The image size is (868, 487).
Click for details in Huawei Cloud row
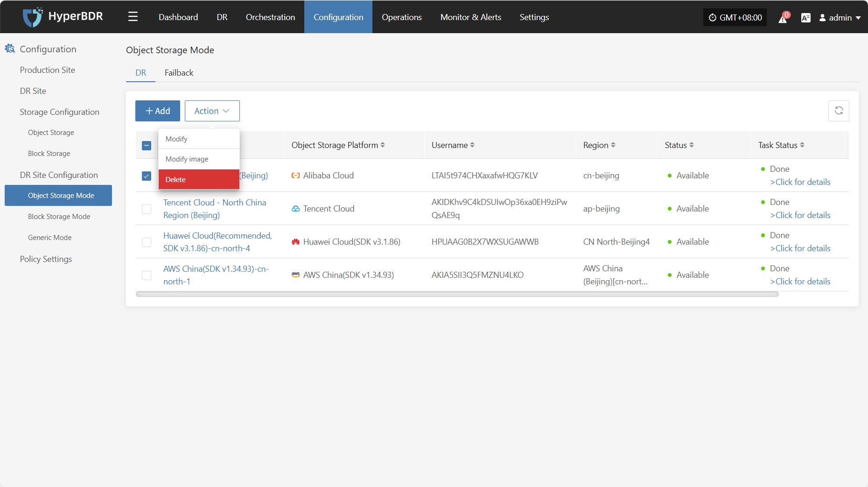pyautogui.click(x=800, y=248)
